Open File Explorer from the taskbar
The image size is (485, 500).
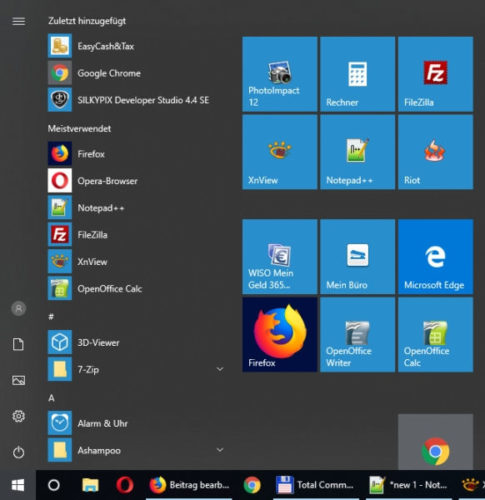click(x=90, y=485)
